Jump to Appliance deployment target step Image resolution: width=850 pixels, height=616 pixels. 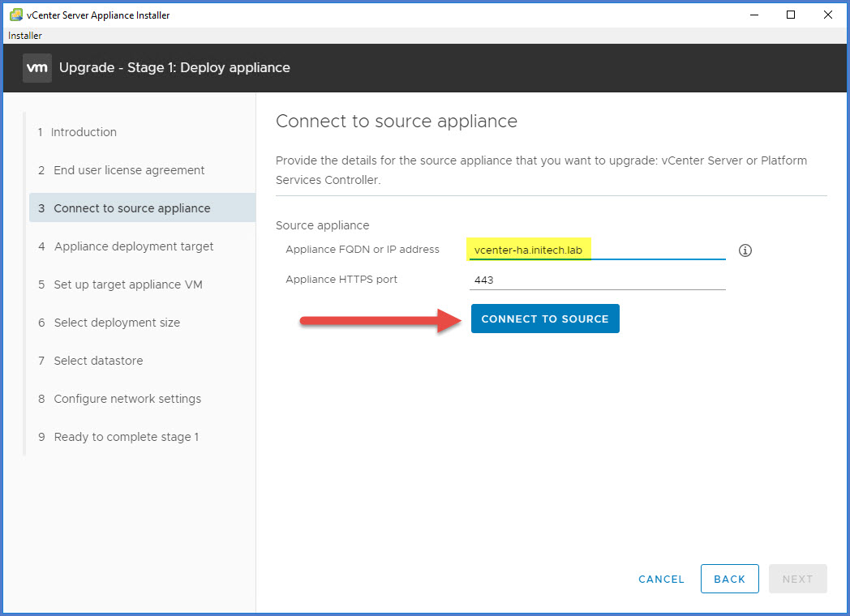point(134,246)
